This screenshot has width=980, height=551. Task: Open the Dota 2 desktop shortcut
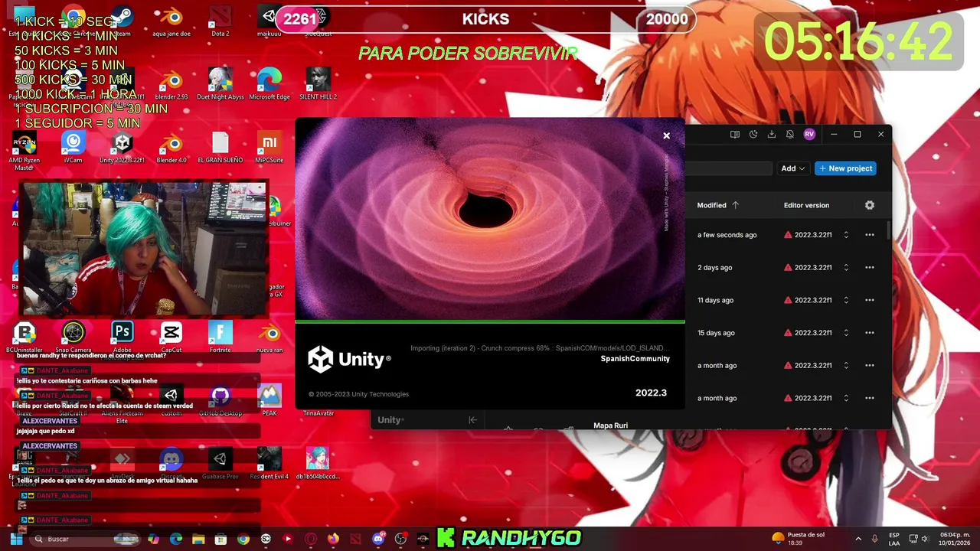pos(220,21)
